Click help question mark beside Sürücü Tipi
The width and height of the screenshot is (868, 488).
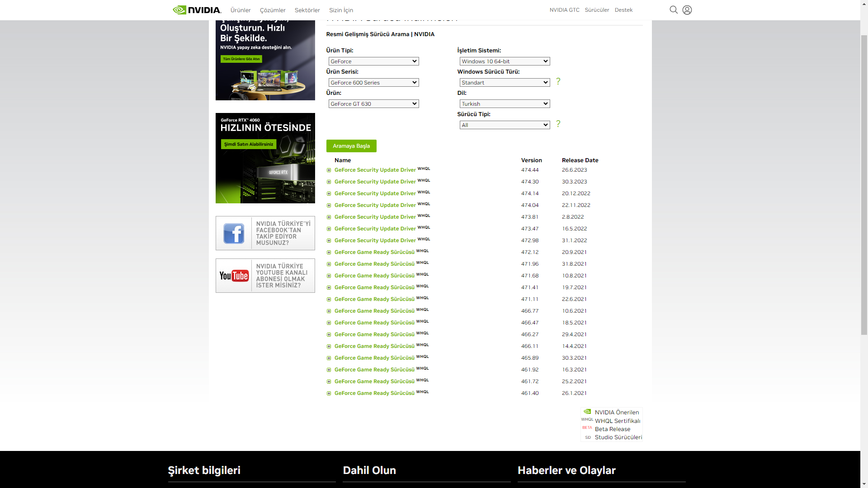point(558,124)
